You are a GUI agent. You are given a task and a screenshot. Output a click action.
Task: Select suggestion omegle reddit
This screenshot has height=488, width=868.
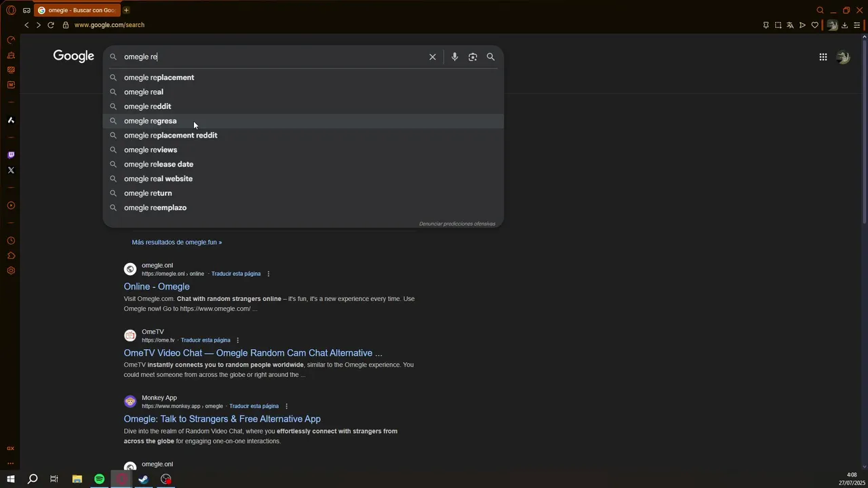302,106
